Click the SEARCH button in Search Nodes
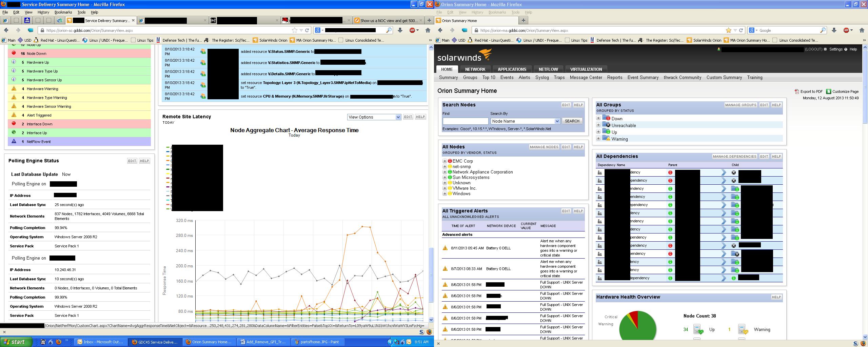The image size is (868, 347). click(572, 121)
